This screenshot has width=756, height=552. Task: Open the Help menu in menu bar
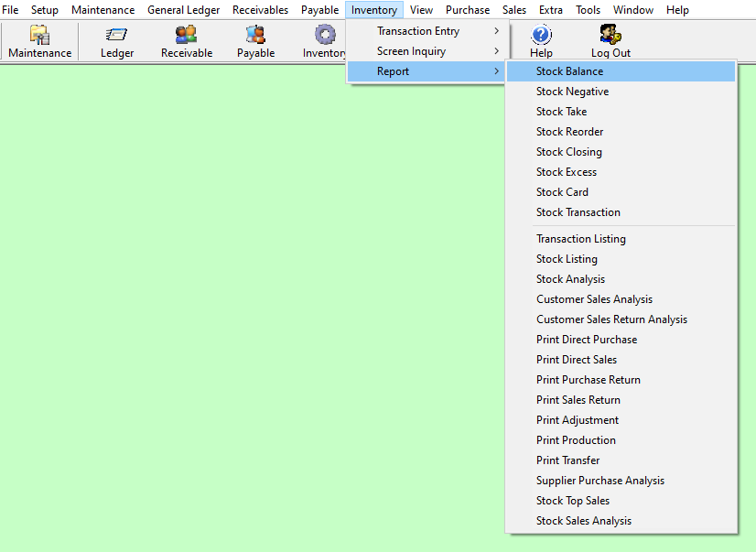pos(677,10)
